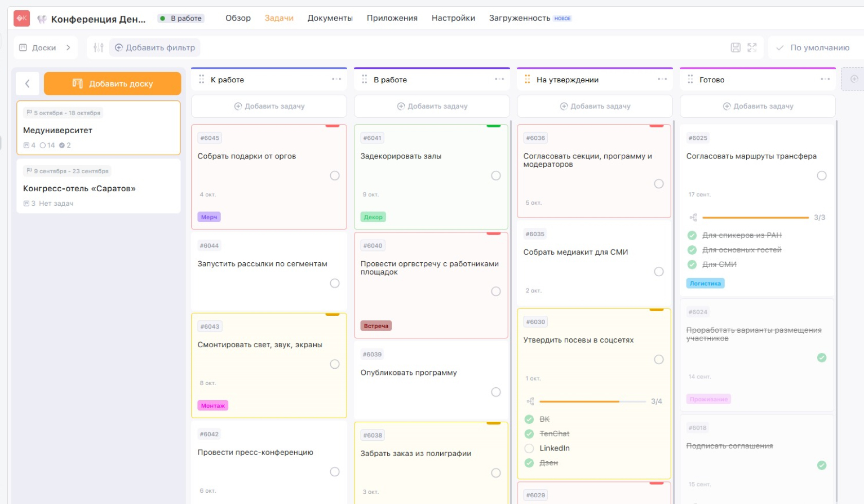Image resolution: width=864 pixels, height=504 pixels.
Task: Check the LinkedIn subtask
Action: point(529,448)
